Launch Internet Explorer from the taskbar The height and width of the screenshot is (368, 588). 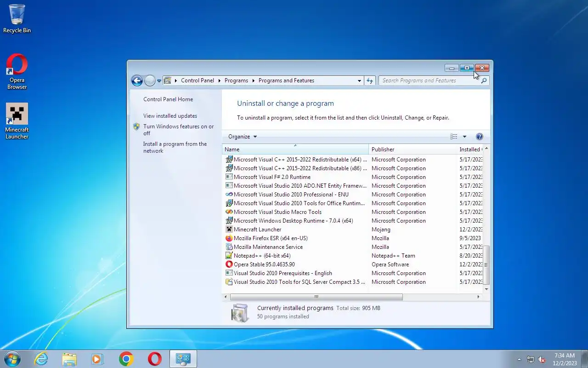click(41, 359)
